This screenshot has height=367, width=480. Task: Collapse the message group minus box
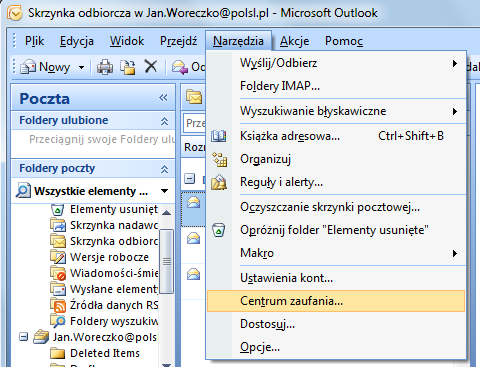tap(189, 178)
